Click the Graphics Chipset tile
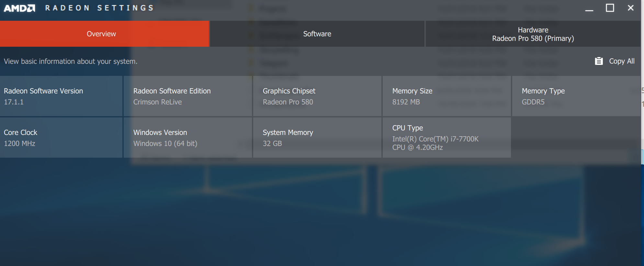Screen dimensions: 644x266 pos(317,96)
